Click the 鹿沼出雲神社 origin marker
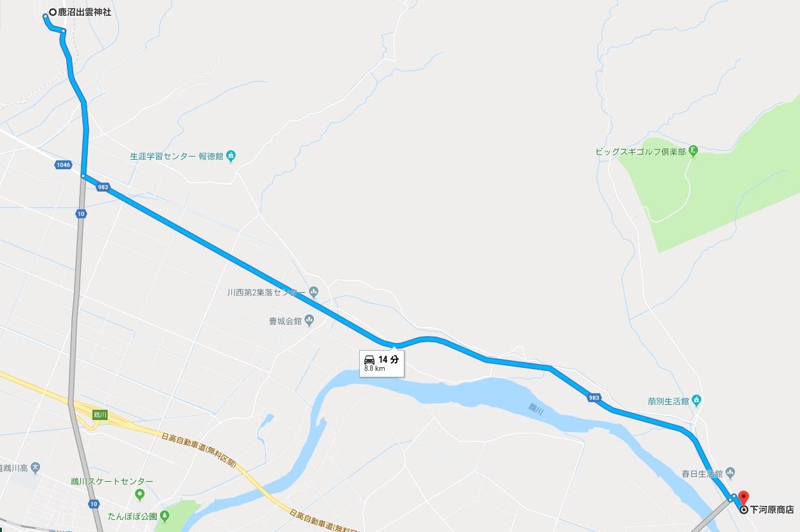The image size is (800, 532). (x=53, y=12)
